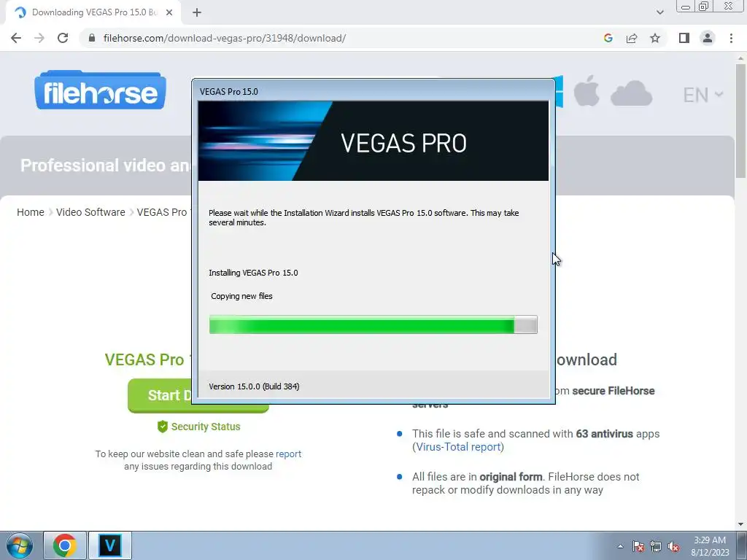Open the Google icon in address bar
Viewport: 747px width, 560px height.
point(608,38)
